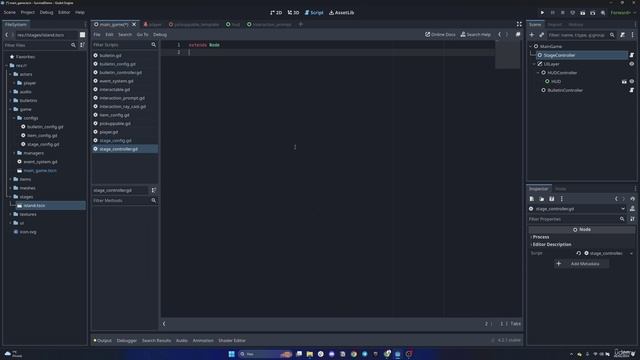This screenshot has height=360, width=640.
Task: Click the instantiate child scene link icon
Action: point(542,35)
